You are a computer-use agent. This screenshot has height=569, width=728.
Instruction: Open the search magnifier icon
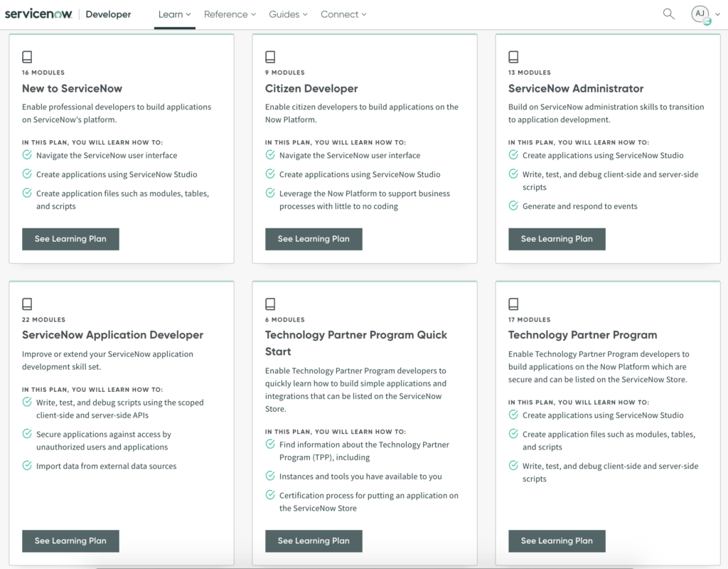(668, 14)
